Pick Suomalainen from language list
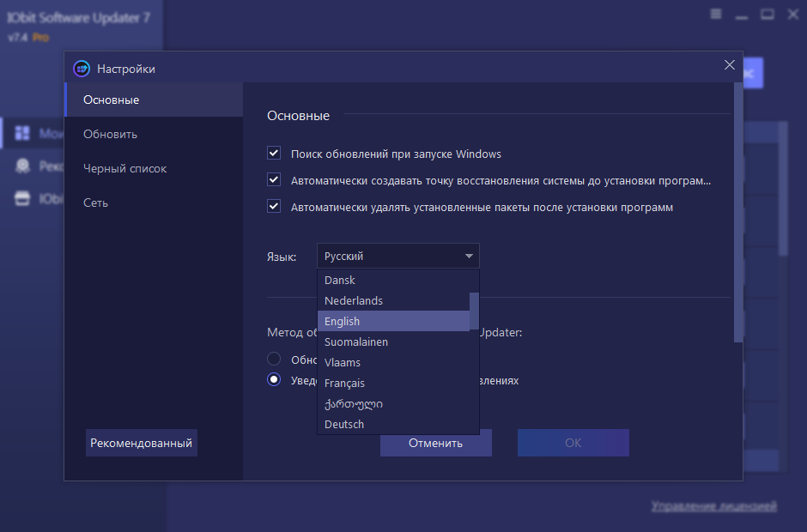807x532 pixels. click(x=394, y=342)
